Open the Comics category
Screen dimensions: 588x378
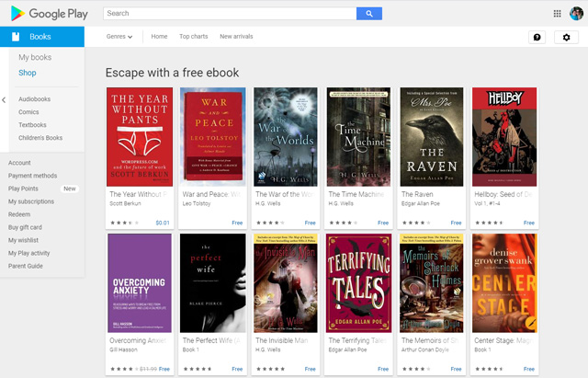[x=28, y=112]
